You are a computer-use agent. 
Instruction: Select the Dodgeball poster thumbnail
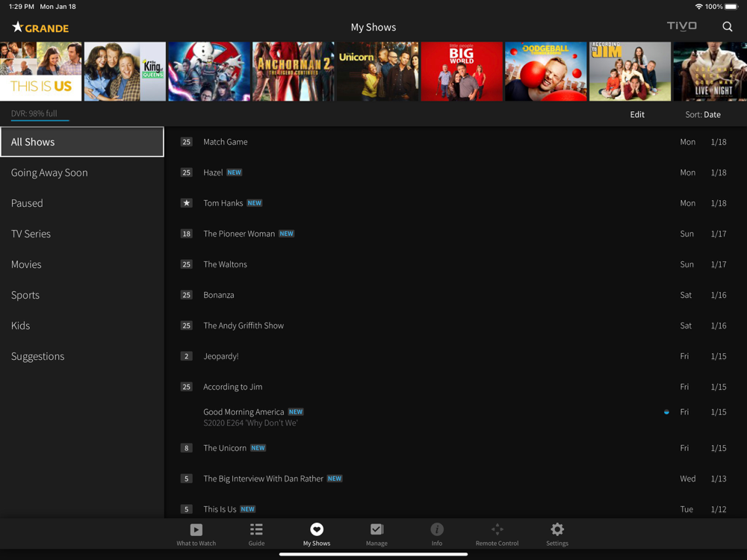545,71
